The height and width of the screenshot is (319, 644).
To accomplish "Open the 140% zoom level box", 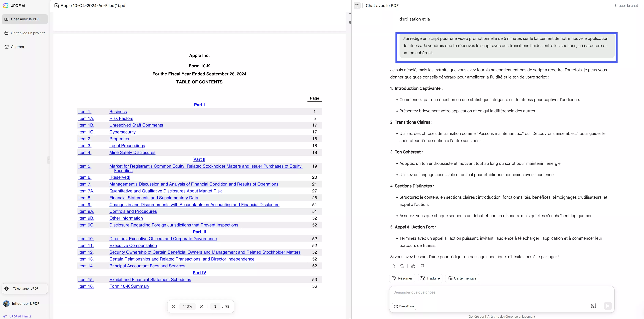I will tap(187, 307).
